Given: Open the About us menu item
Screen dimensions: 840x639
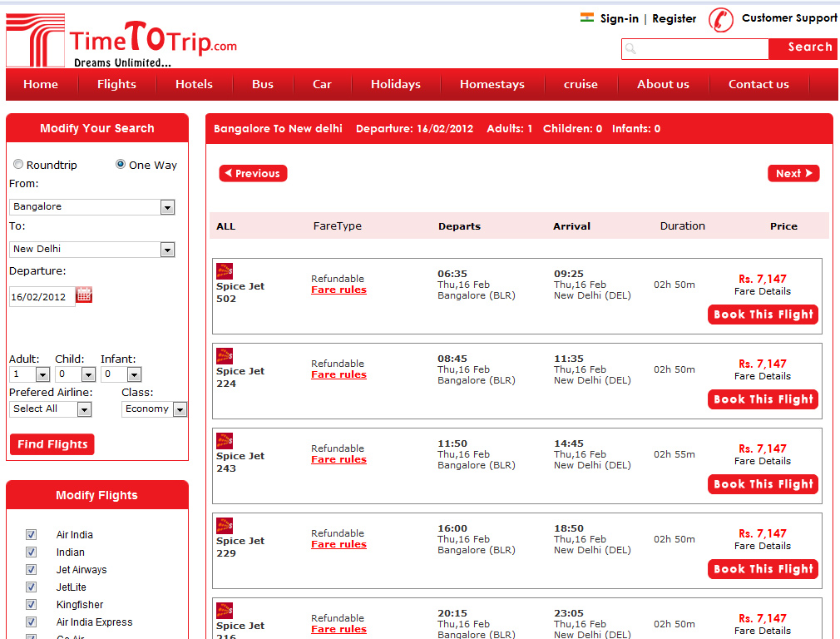Looking at the screenshot, I should coord(663,84).
